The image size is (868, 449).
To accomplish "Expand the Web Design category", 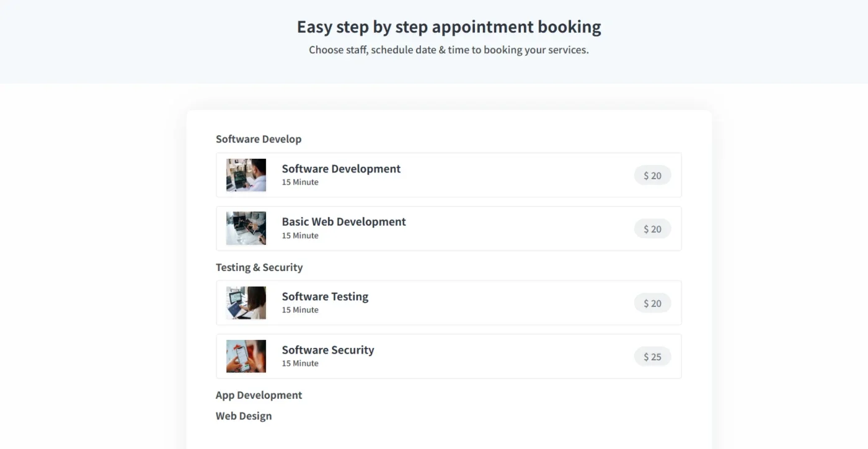I will point(244,416).
